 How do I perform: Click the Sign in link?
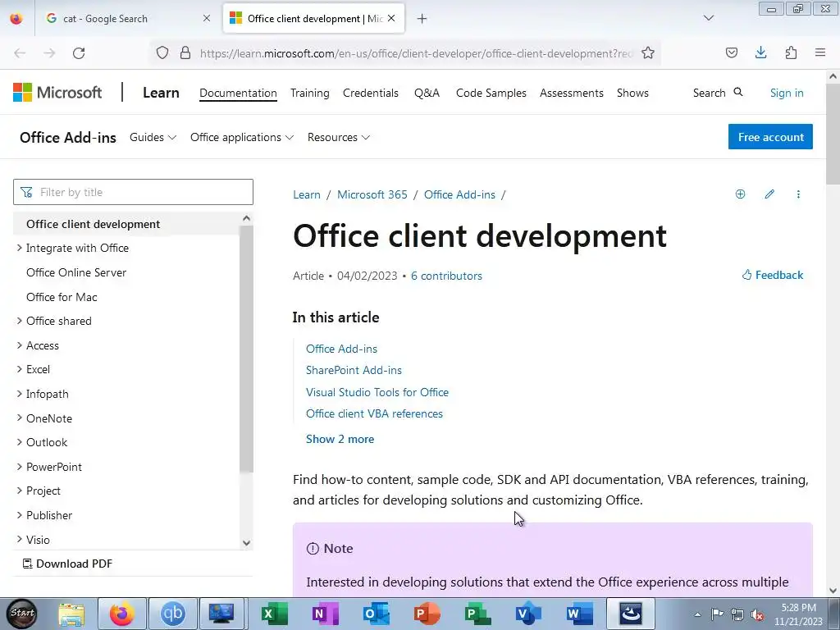tap(787, 93)
